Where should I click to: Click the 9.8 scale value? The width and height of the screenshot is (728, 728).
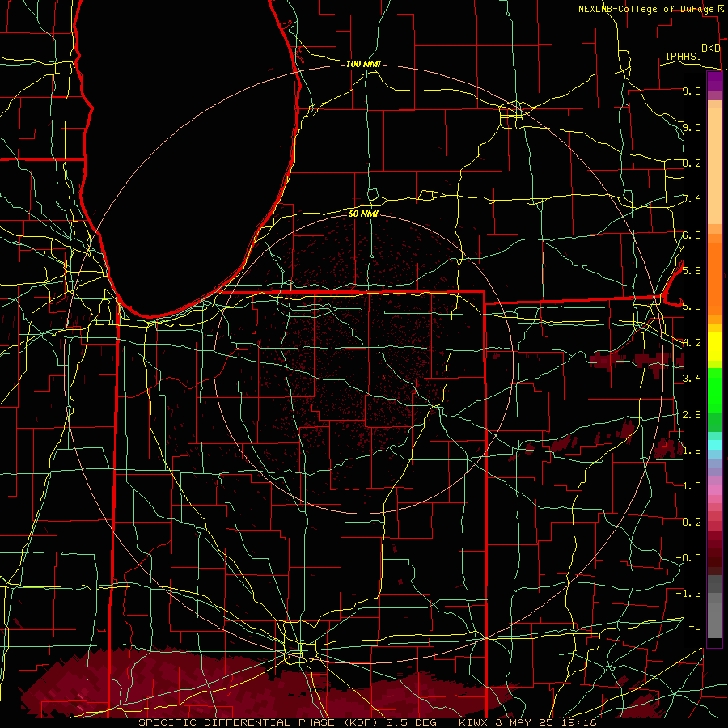pos(692,91)
